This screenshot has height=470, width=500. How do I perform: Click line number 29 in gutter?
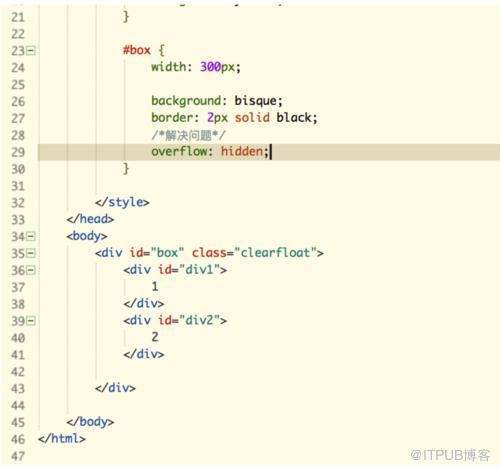click(18, 152)
